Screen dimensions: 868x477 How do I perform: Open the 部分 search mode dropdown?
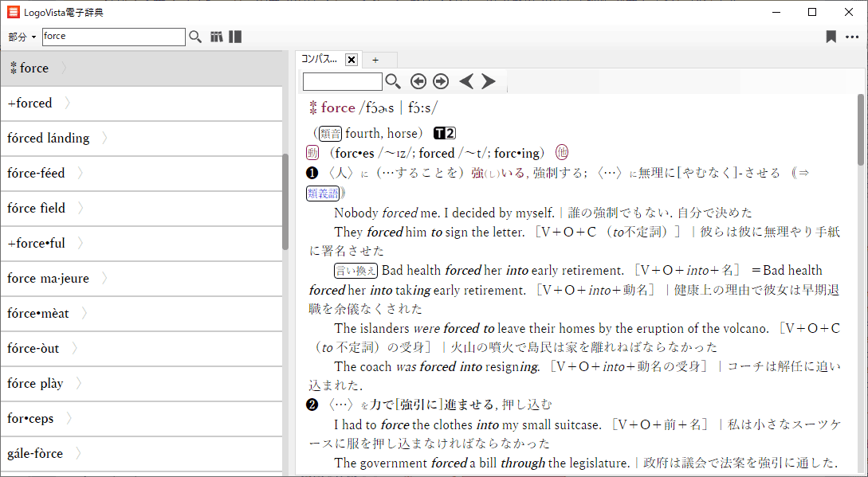point(22,37)
